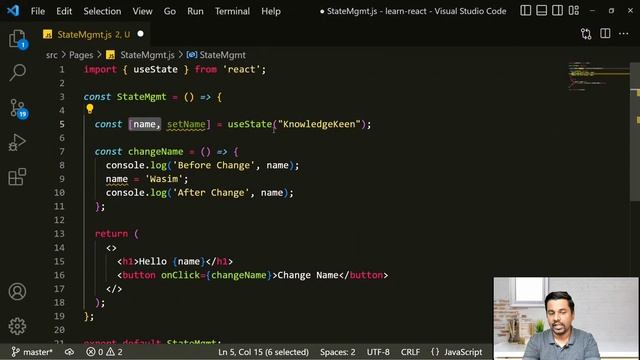Open the Go menu

(x=170, y=11)
